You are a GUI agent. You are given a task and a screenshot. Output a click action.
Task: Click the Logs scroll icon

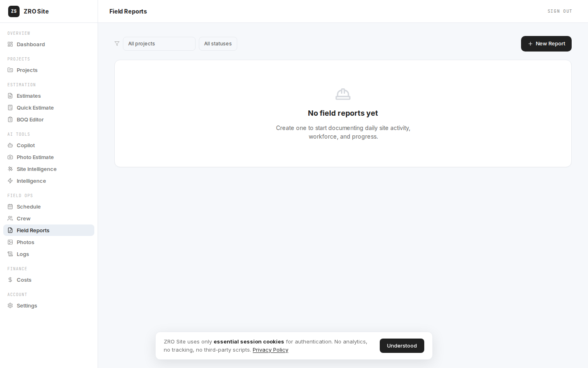pyautogui.click(x=10, y=254)
